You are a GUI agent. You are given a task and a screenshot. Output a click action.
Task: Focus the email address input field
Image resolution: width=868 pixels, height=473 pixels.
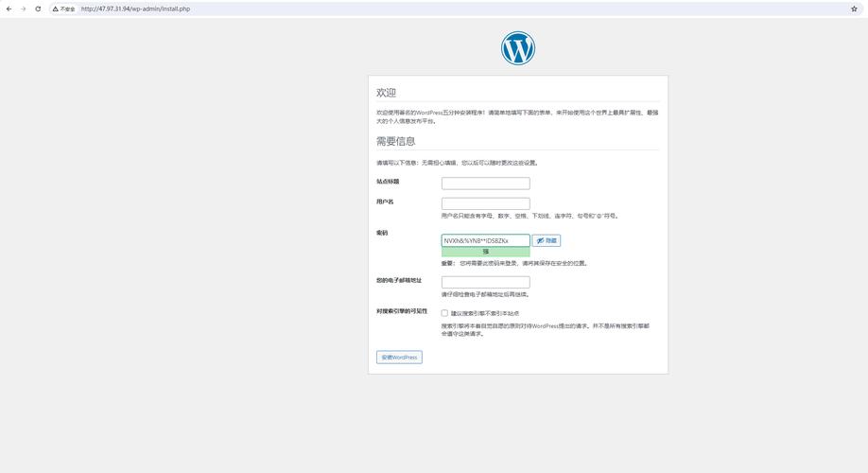click(485, 282)
